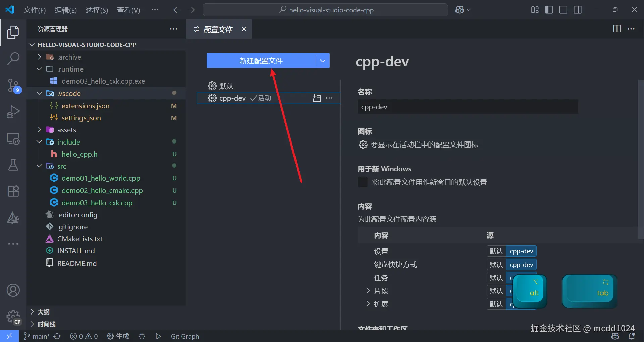Open the 选择(S) menu
Image resolution: width=644 pixels, height=342 pixels.
pyautogui.click(x=97, y=10)
